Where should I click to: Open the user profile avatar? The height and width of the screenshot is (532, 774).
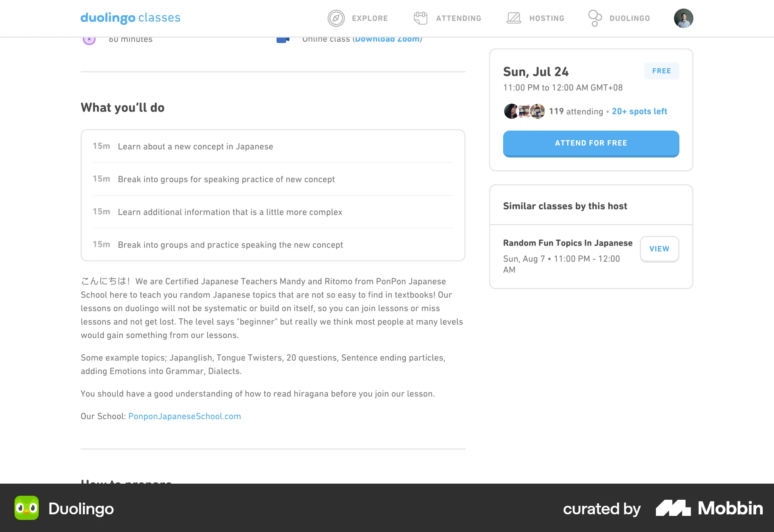pos(683,18)
